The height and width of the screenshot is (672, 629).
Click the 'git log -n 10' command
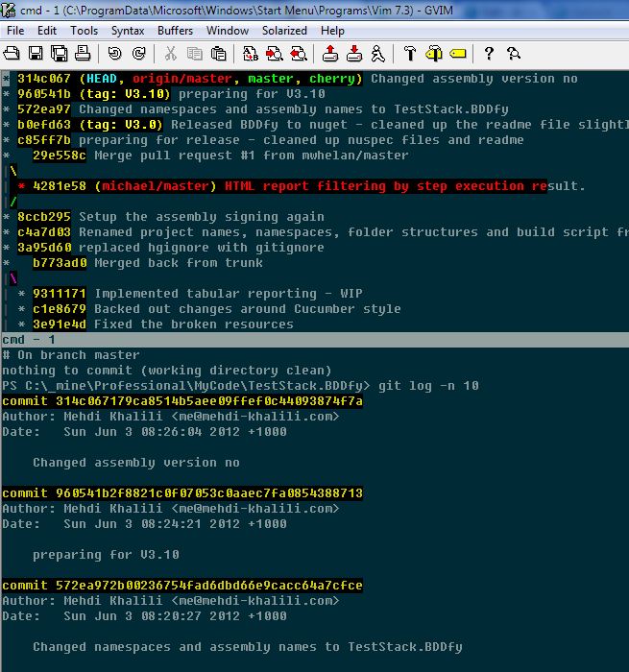click(x=428, y=386)
